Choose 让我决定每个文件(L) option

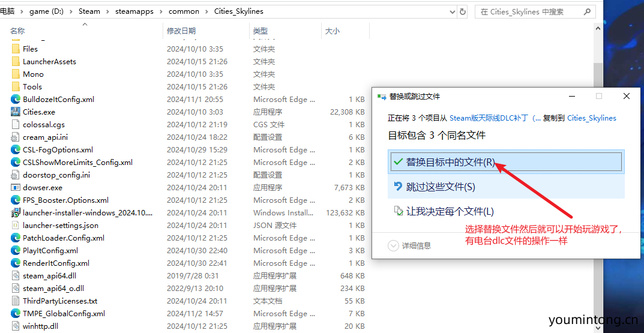click(x=507, y=211)
